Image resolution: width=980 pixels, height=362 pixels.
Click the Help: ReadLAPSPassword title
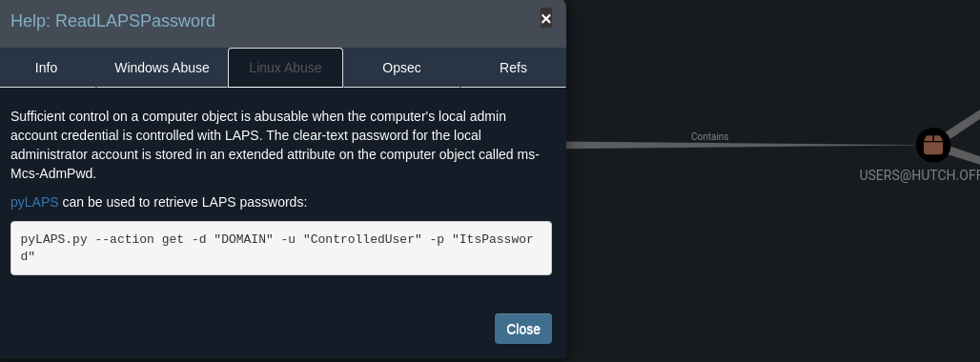[x=113, y=21]
